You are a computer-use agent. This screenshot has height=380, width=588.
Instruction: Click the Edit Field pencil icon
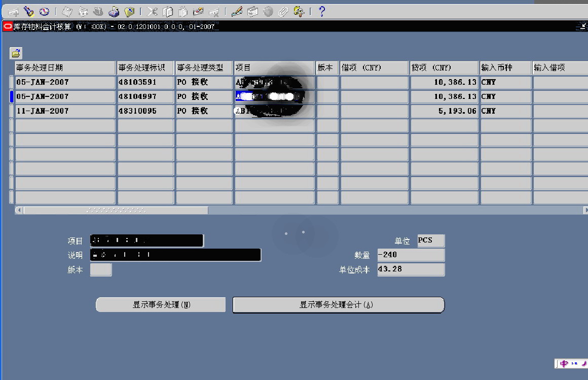(237, 12)
